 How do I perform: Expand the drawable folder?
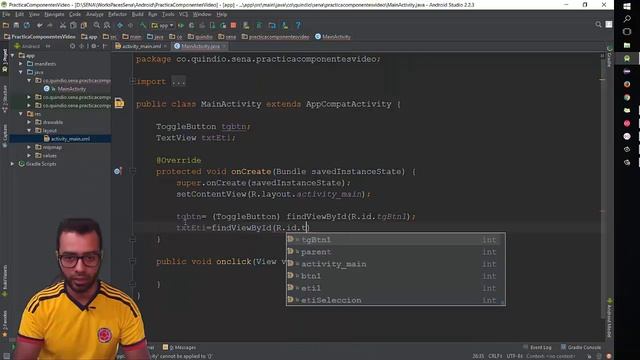click(29, 122)
